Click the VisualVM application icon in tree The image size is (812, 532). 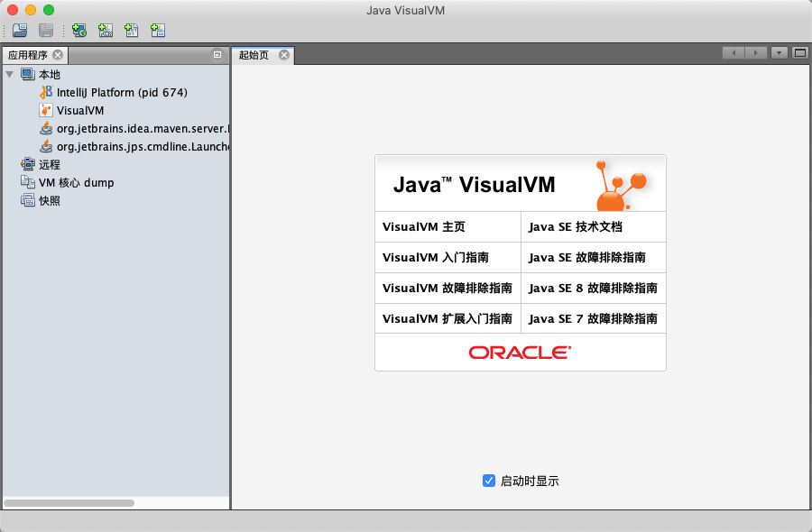pos(46,110)
